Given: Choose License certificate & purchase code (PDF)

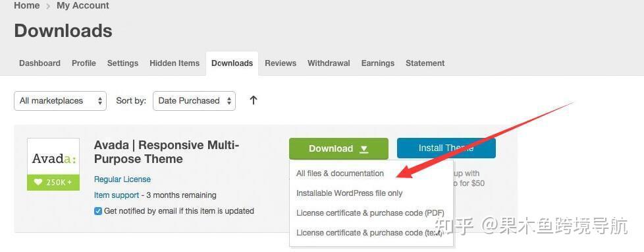Looking at the screenshot, I should click(370, 213).
